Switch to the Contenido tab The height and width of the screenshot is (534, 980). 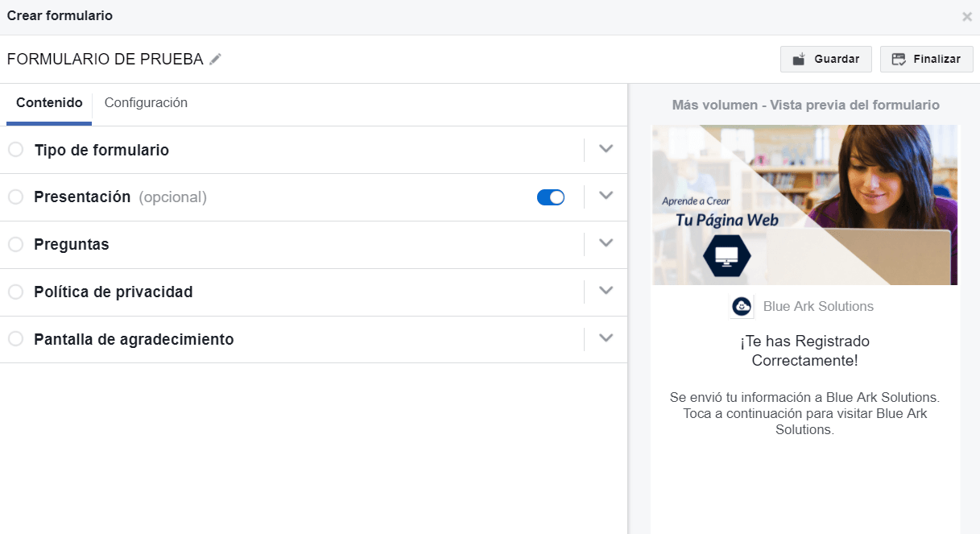[x=49, y=103]
